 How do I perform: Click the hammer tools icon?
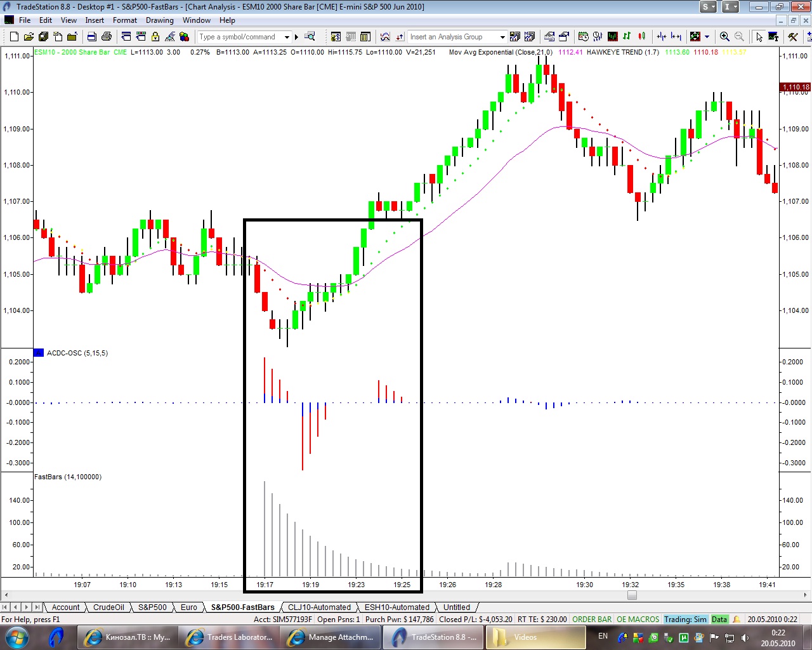793,37
